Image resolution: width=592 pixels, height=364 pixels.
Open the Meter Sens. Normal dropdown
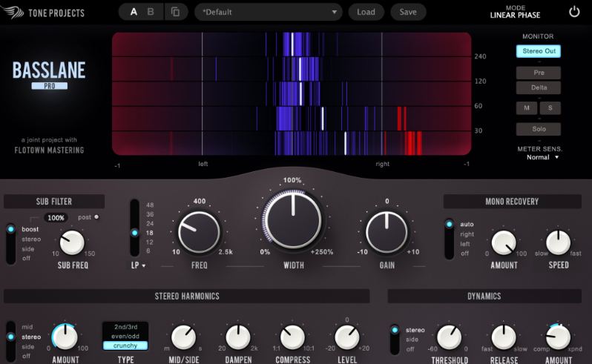(x=542, y=157)
